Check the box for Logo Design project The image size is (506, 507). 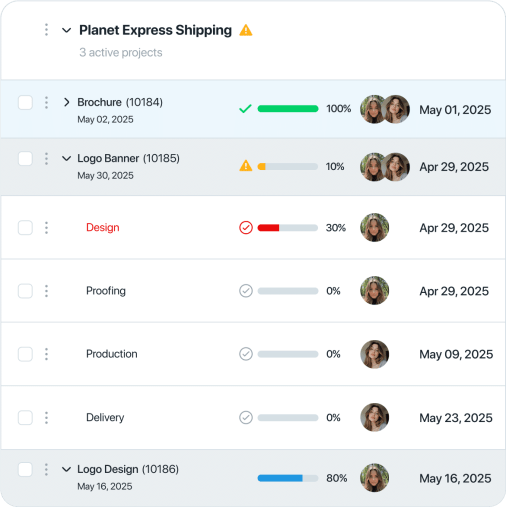pos(25,469)
